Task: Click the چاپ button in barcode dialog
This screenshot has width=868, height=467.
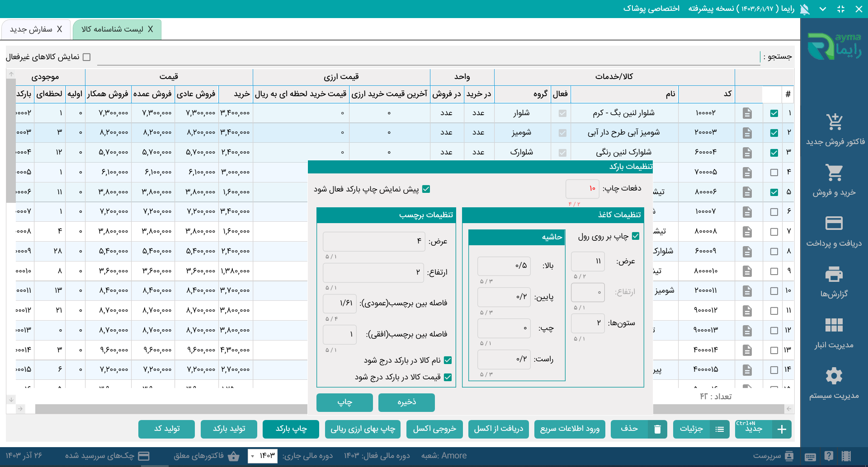Action: pos(344,402)
